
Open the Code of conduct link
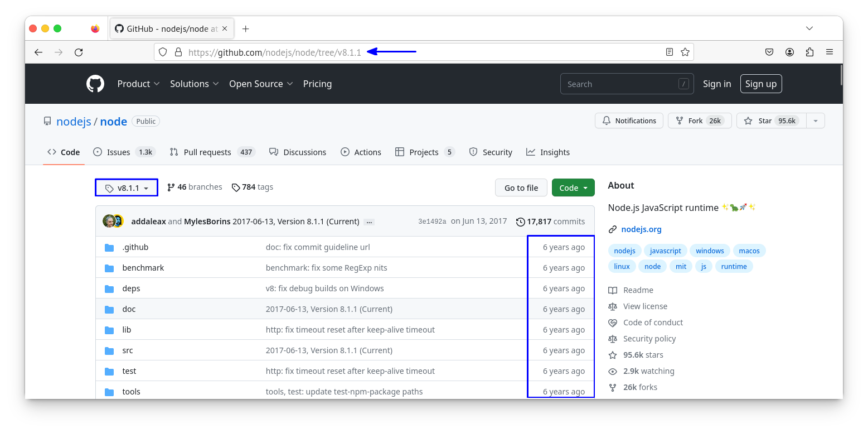pos(653,323)
